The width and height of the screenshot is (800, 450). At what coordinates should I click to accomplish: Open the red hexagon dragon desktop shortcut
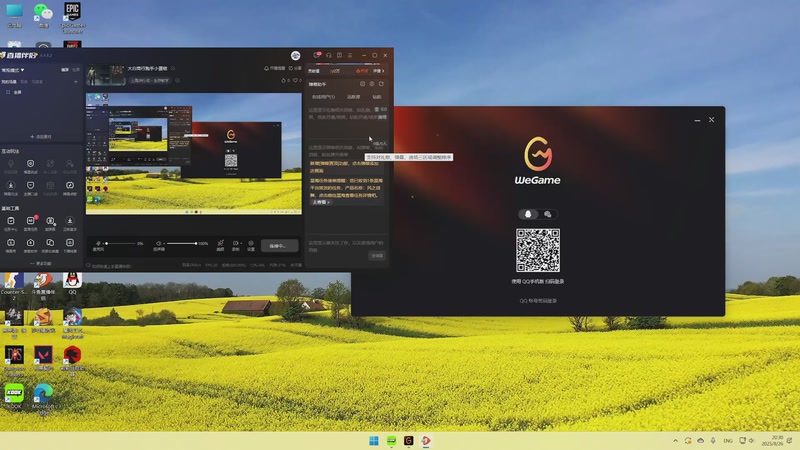click(72, 359)
